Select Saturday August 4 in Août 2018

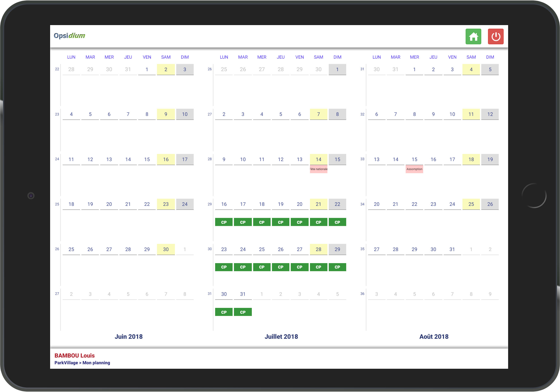tap(471, 69)
